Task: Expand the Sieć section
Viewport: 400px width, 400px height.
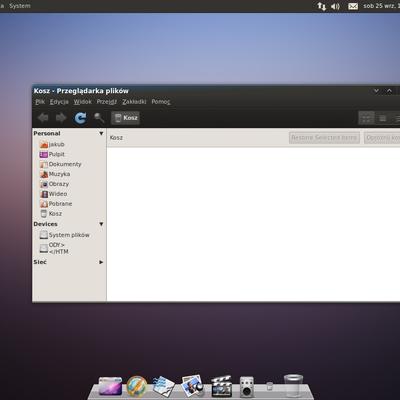Action: pyautogui.click(x=101, y=262)
